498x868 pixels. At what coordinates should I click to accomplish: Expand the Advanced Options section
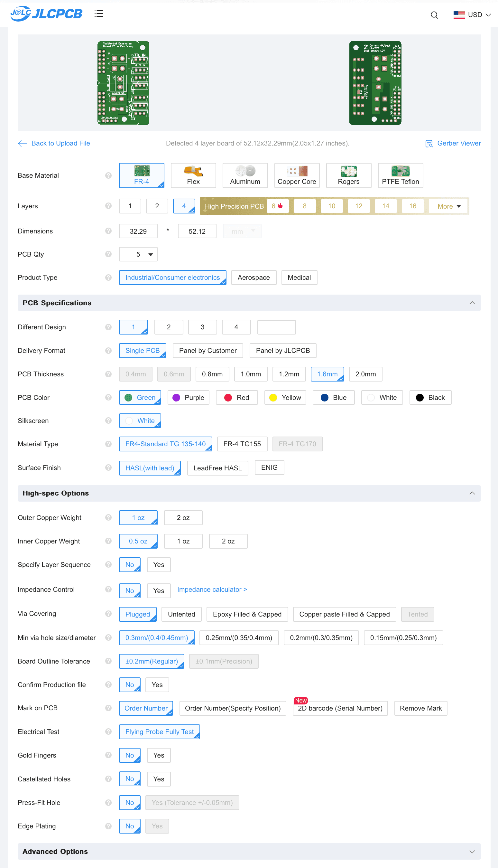(x=472, y=852)
